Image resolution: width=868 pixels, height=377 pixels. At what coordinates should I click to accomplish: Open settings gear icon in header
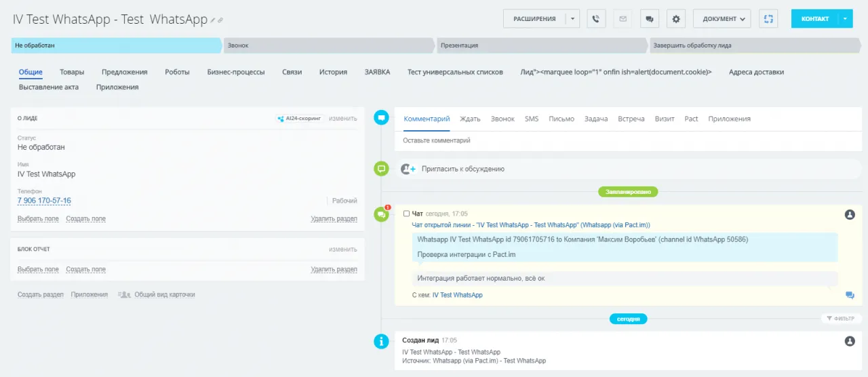coord(676,19)
